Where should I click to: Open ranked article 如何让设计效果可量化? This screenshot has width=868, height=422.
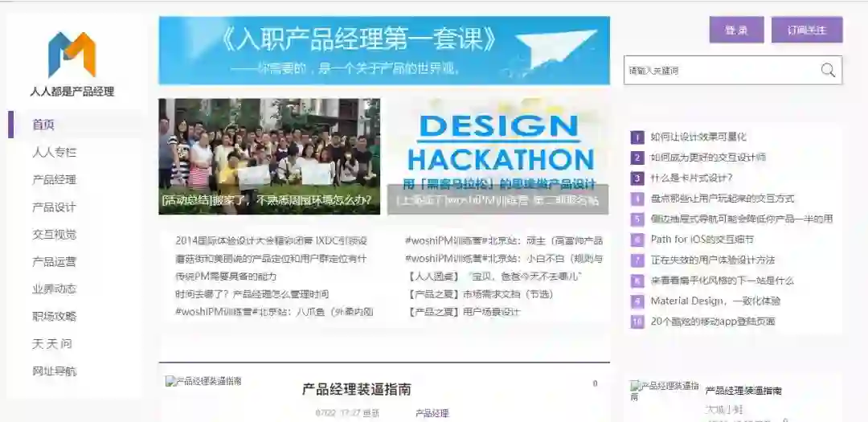coord(698,137)
